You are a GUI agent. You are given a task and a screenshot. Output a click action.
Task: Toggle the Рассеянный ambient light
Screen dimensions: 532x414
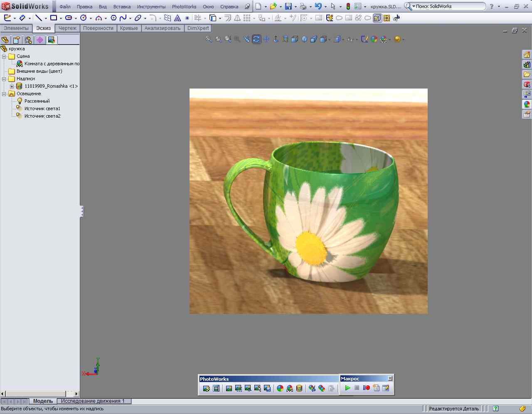[x=37, y=101]
